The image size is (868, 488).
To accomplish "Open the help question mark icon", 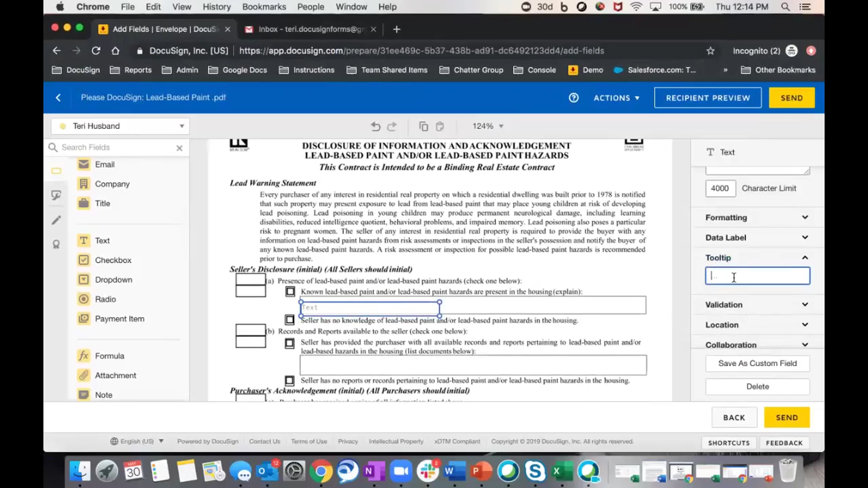I will 574,98.
